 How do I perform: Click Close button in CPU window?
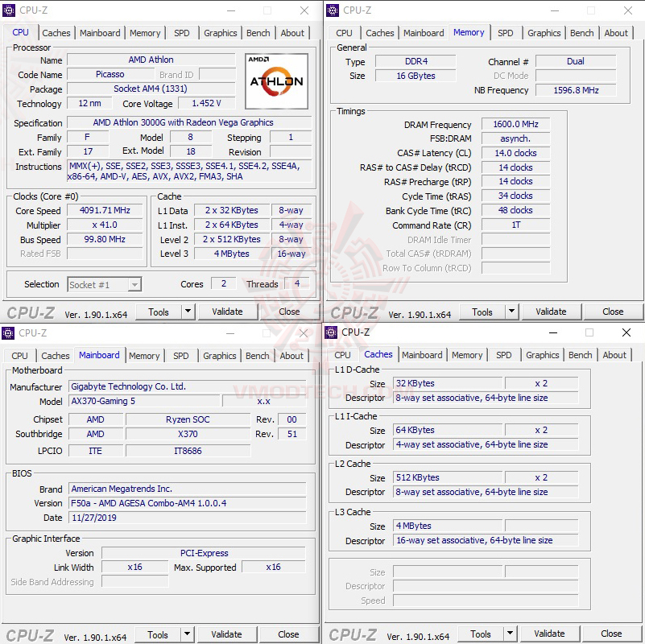point(289,312)
